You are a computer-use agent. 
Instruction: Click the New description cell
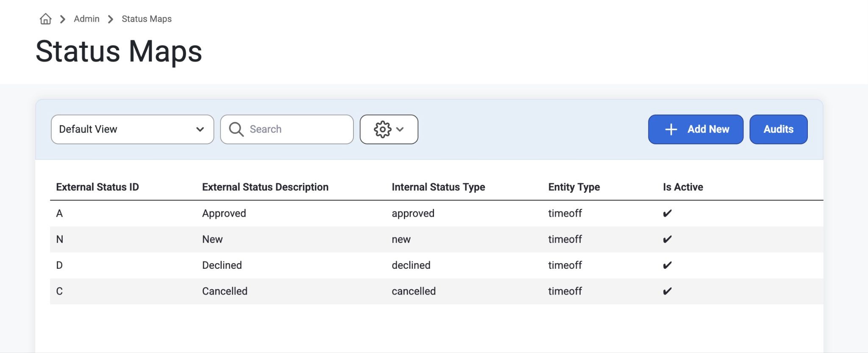tap(212, 240)
